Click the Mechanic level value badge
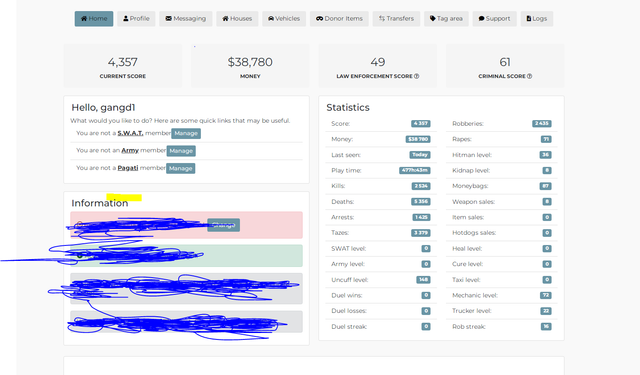640x375 pixels. [546, 295]
